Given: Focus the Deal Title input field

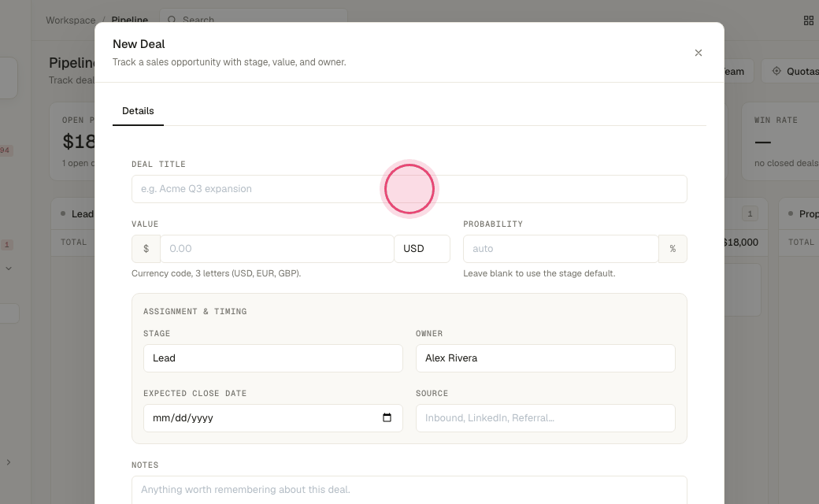Looking at the screenshot, I should click(x=409, y=189).
